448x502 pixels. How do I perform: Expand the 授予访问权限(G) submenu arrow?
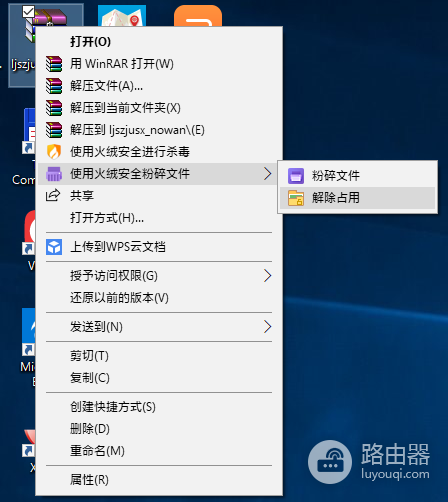tap(267, 276)
